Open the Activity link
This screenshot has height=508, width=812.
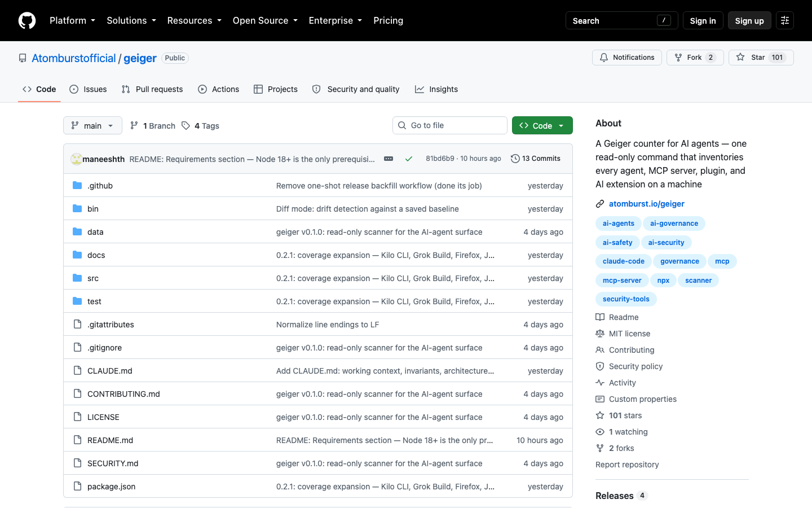616,383
